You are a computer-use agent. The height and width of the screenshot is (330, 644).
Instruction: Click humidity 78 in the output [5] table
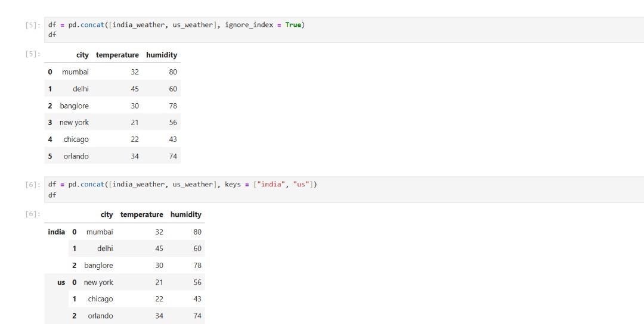(x=173, y=106)
